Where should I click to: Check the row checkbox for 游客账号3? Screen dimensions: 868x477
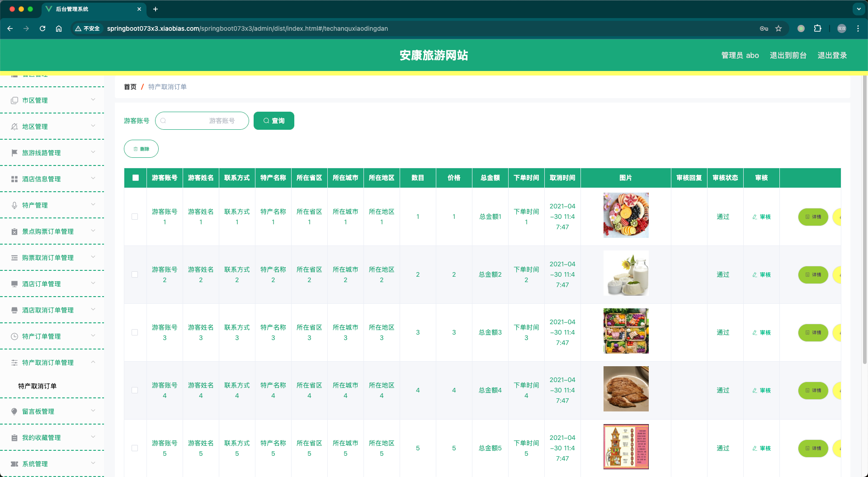tap(135, 332)
